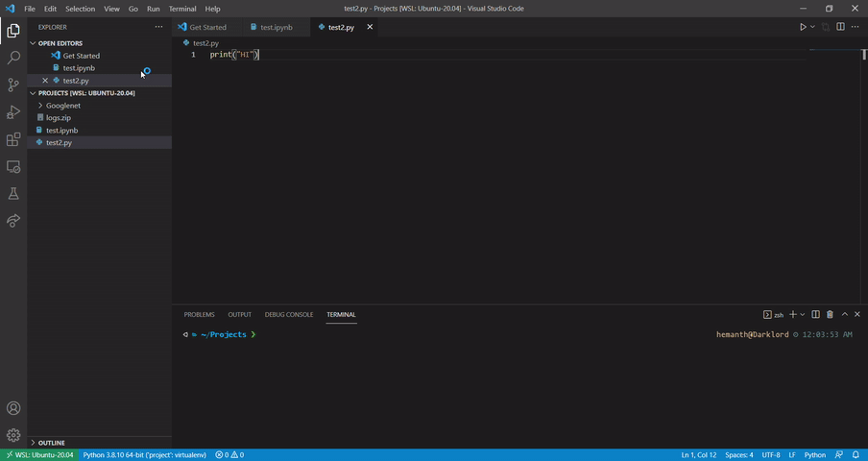
Task: Open the Selection menu
Action: (81, 9)
